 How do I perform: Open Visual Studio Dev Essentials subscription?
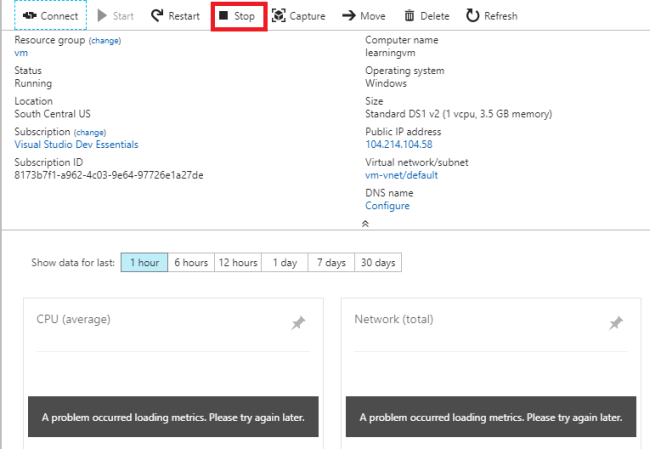point(76,145)
